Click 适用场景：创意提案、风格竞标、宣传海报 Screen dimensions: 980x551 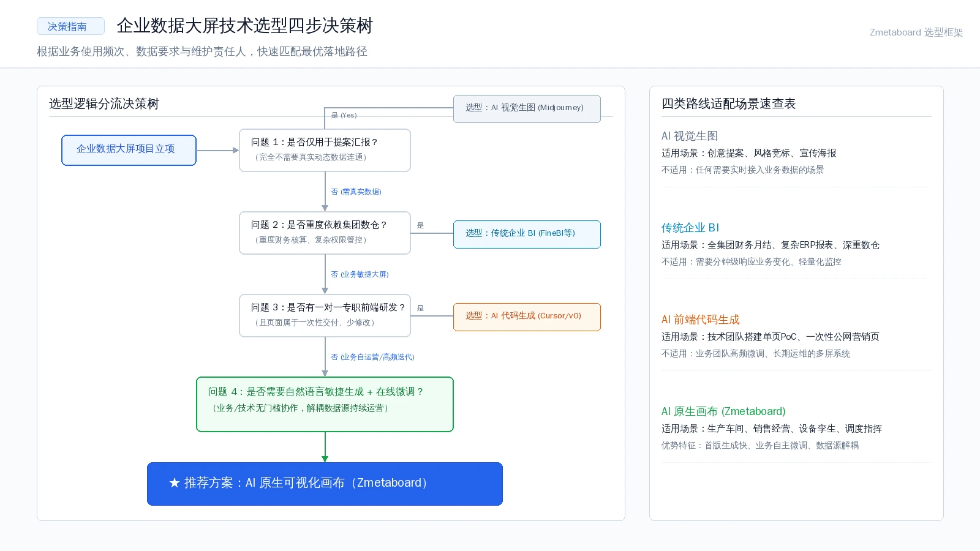(x=748, y=153)
